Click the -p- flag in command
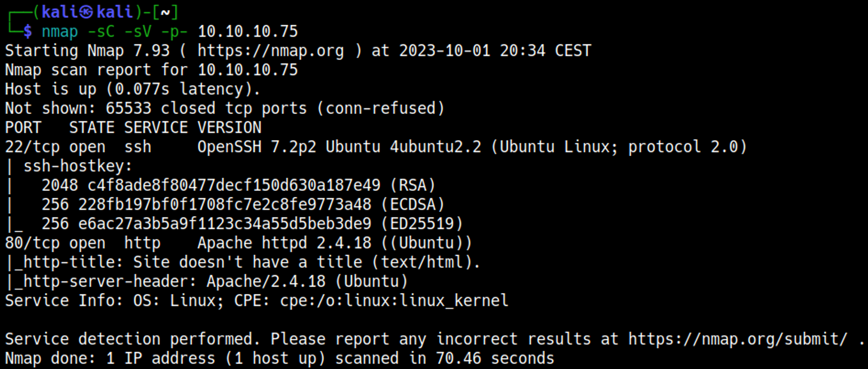 (174, 31)
